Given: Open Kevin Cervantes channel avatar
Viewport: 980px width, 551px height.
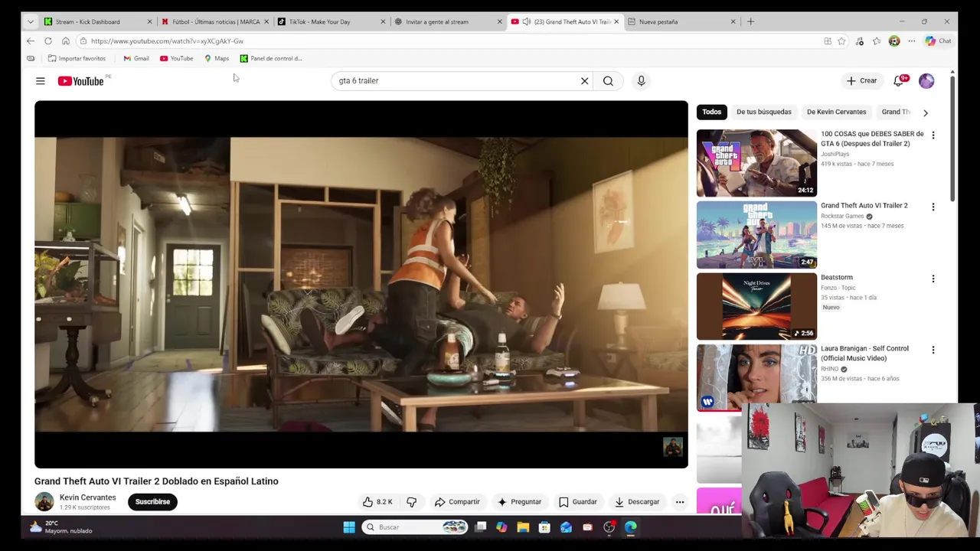Looking at the screenshot, I should 44,502.
